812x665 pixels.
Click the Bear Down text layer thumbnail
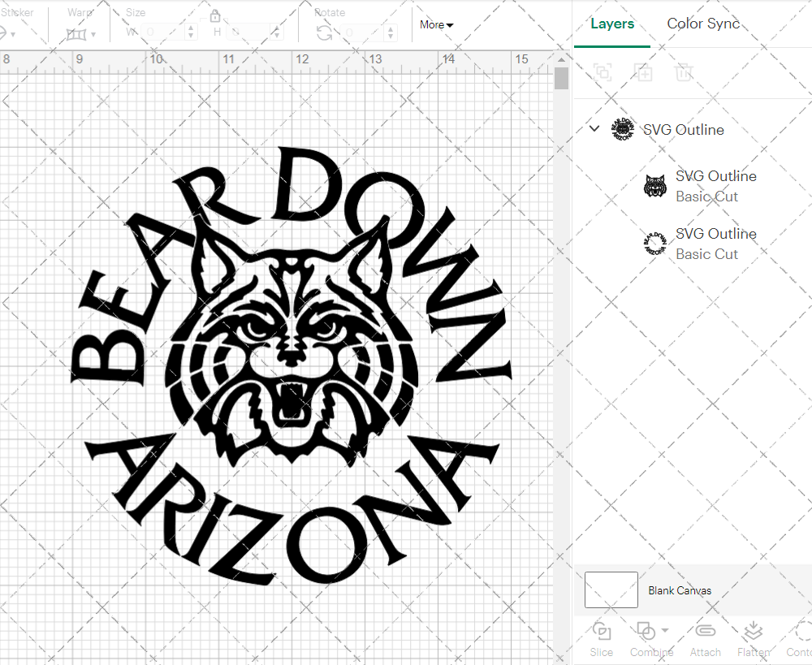[655, 244]
